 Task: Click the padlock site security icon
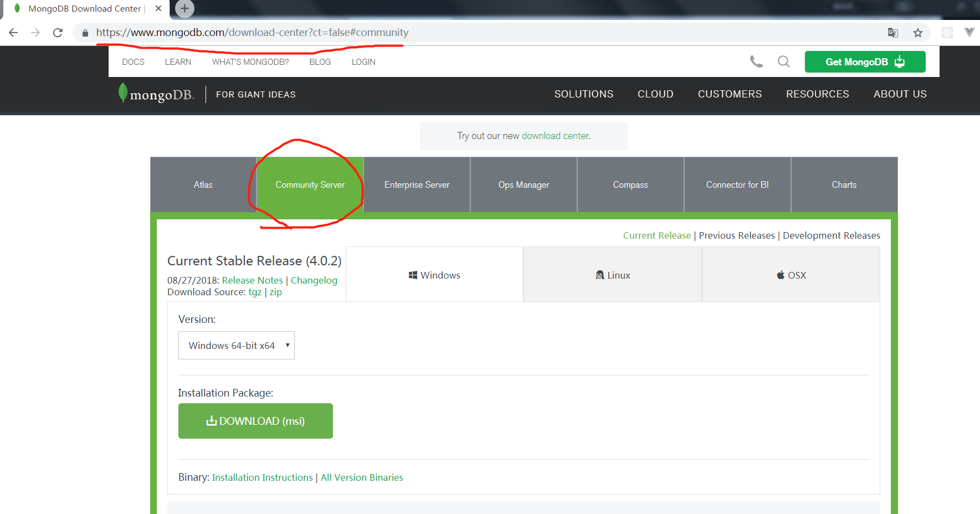[x=85, y=33]
